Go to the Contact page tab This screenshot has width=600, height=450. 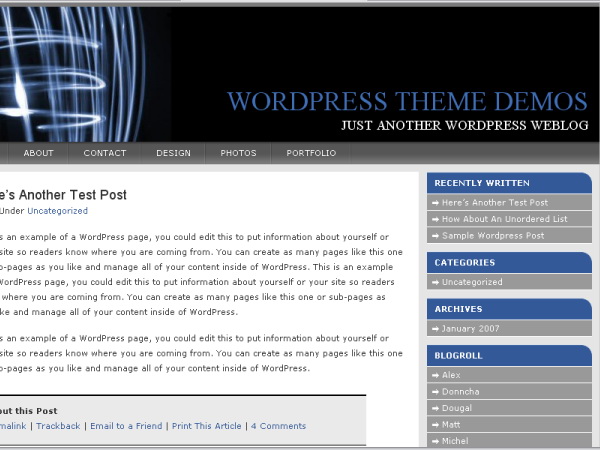click(x=105, y=153)
